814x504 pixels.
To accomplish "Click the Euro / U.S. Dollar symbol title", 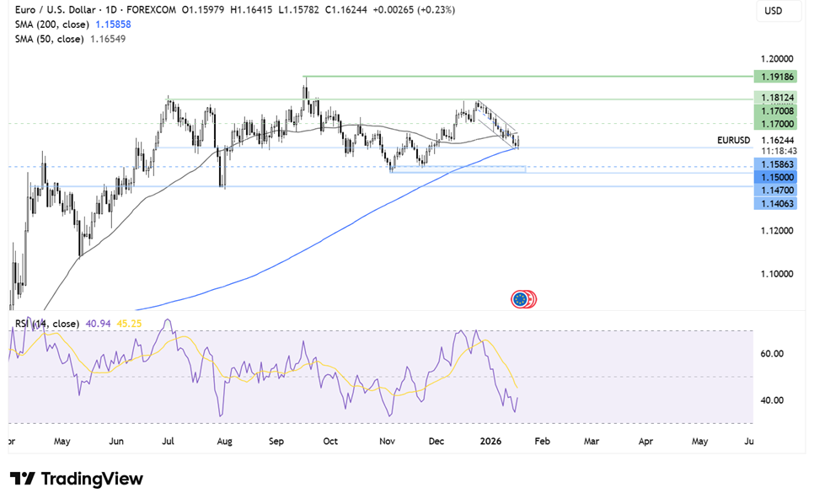I will click(x=51, y=10).
